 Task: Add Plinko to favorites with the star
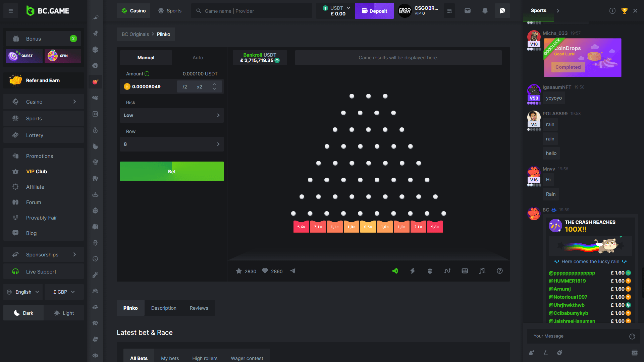point(239,271)
